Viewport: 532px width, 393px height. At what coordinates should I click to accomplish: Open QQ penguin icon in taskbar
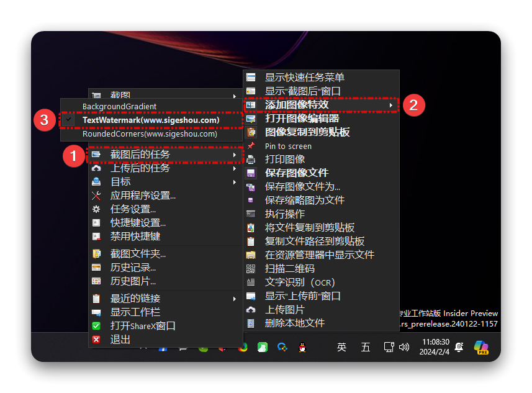click(302, 348)
